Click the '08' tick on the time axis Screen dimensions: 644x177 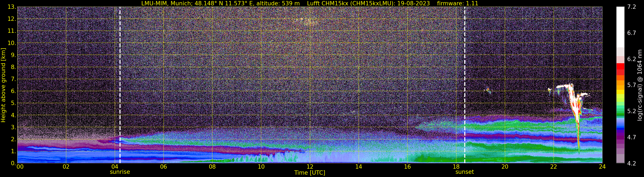click(212, 167)
